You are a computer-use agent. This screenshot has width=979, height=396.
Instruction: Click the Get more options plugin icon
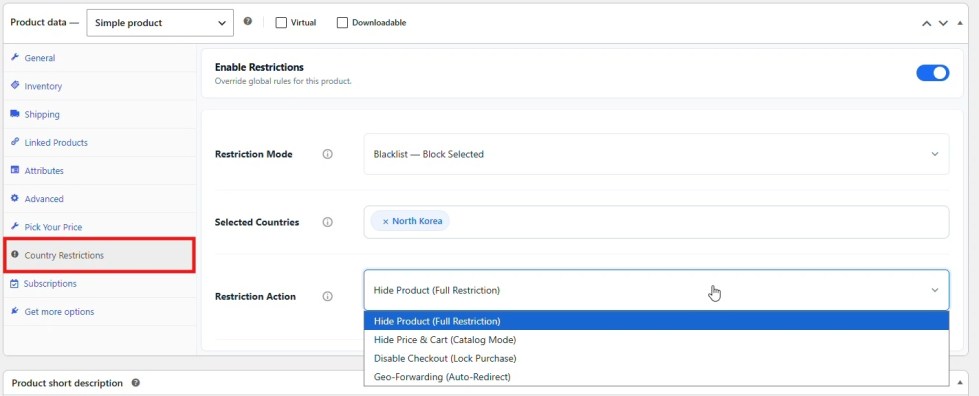coord(15,311)
